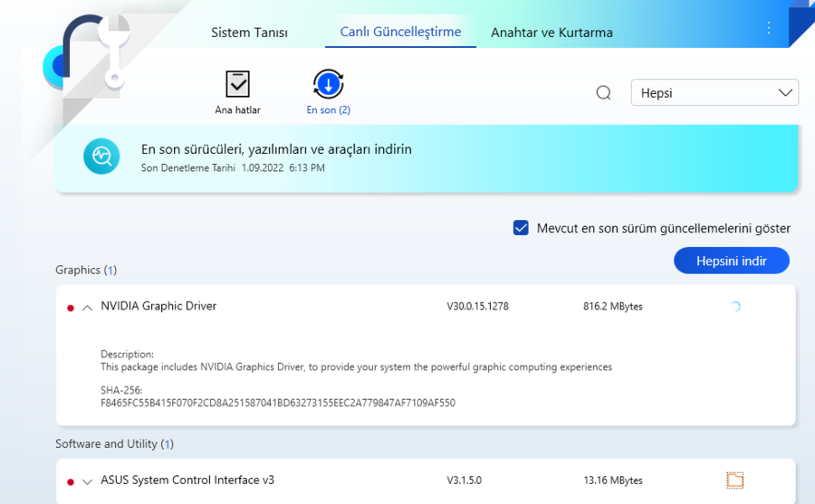Open the Hepsi filter dropdown
The image size is (815, 504).
pos(714,93)
